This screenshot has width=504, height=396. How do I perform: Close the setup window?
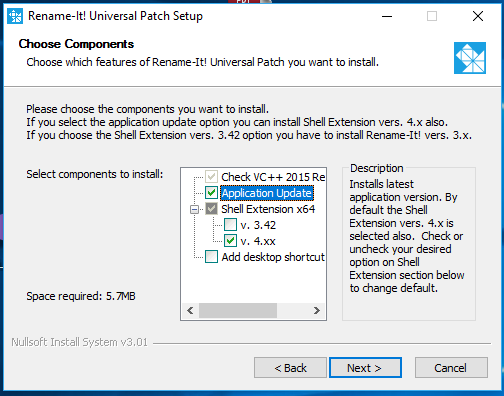click(478, 16)
